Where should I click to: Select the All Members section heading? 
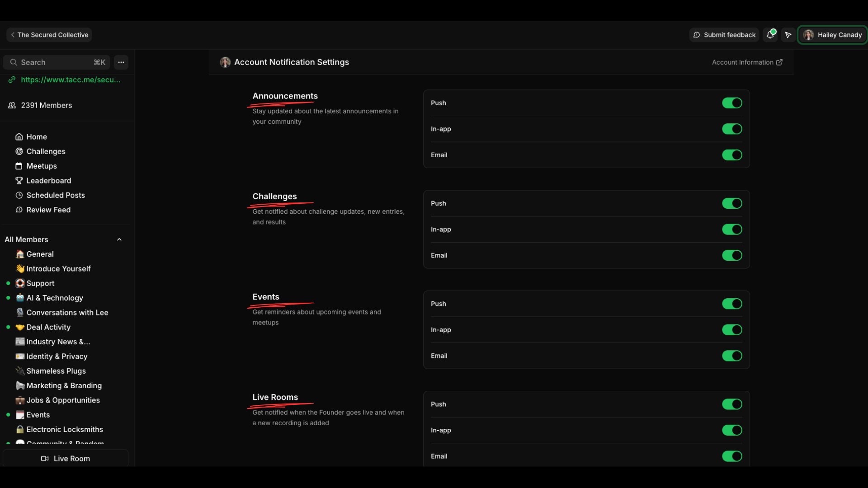point(26,239)
